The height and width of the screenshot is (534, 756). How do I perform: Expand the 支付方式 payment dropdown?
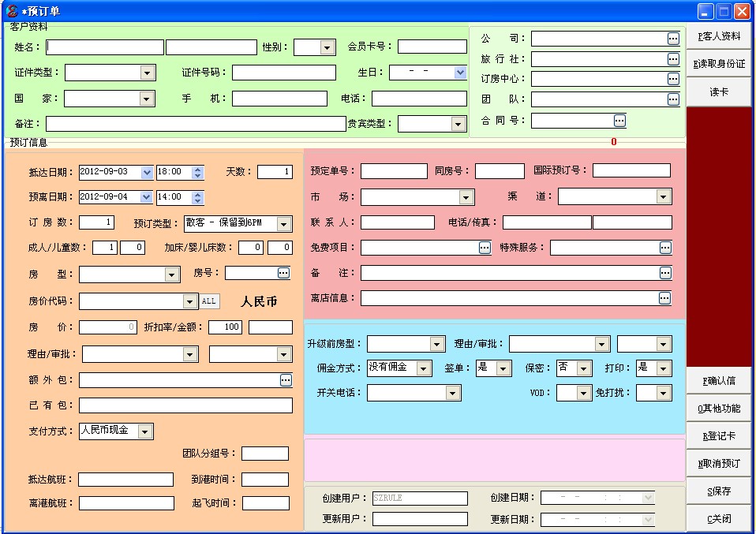click(x=145, y=431)
